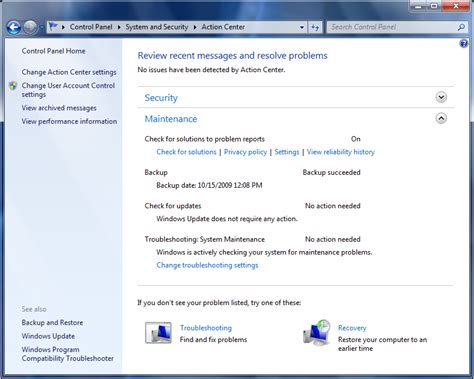Image resolution: width=474 pixels, height=379 pixels.
Task: Click the Refresh button beside the address bar
Action: [315, 27]
